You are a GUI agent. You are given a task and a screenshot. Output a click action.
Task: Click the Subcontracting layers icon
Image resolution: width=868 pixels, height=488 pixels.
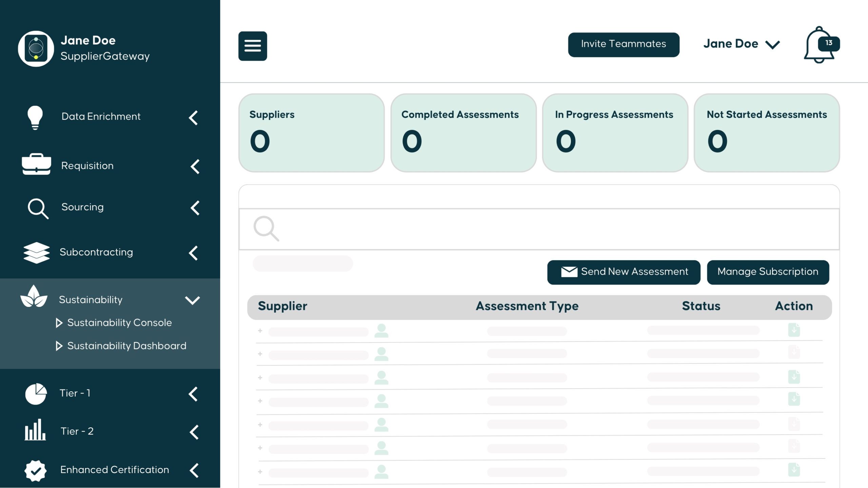pyautogui.click(x=36, y=253)
